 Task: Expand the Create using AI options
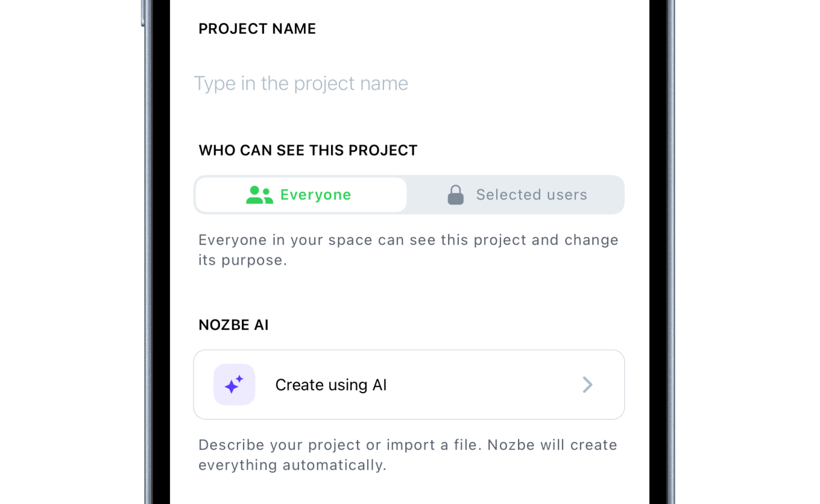pos(409,384)
